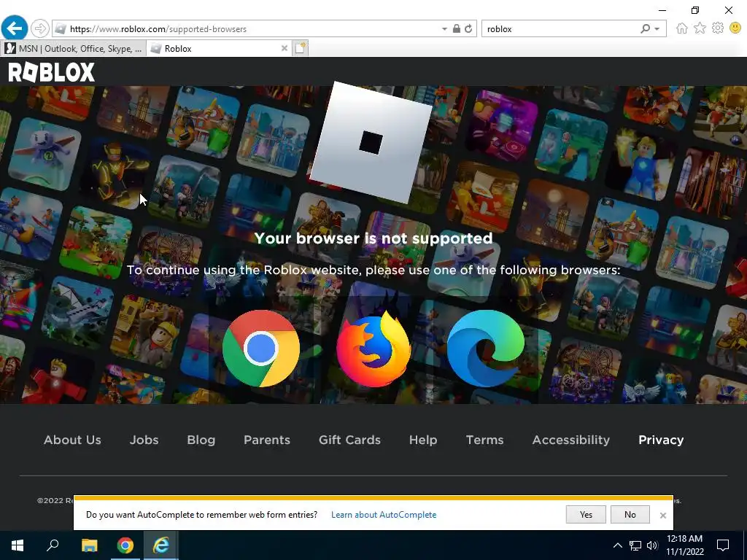The width and height of the screenshot is (747, 560).
Task: Click the search magnifier icon in the search box
Action: pos(645,28)
